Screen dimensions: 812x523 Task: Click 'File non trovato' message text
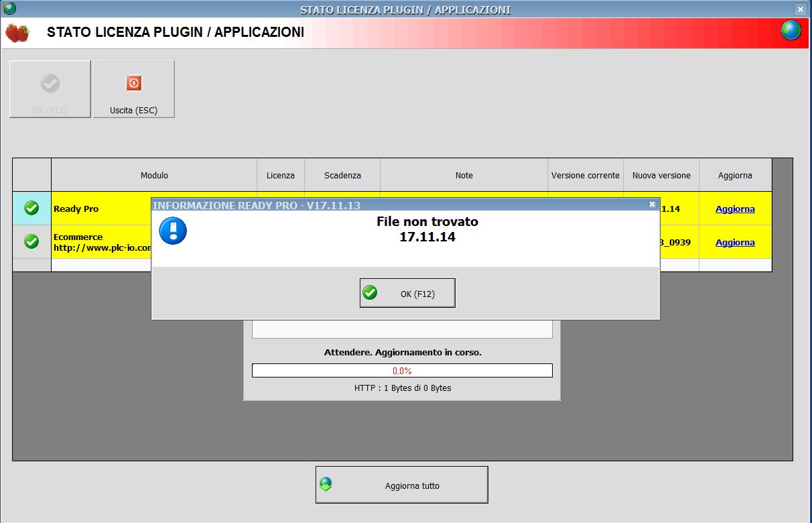[x=427, y=221]
